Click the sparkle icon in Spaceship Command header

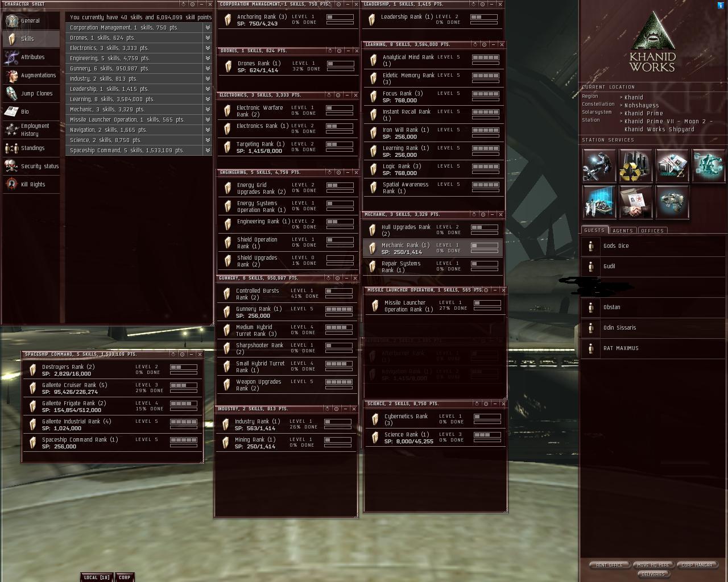tap(173, 354)
